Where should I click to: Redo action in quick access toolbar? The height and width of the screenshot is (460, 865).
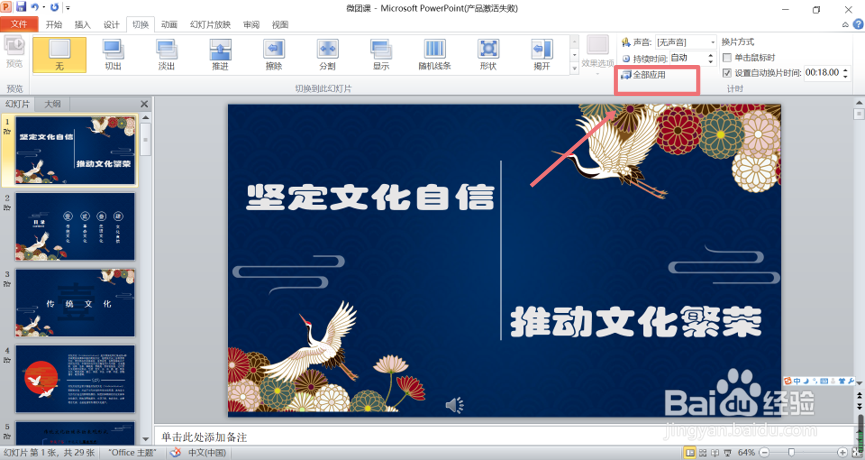click(54, 7)
